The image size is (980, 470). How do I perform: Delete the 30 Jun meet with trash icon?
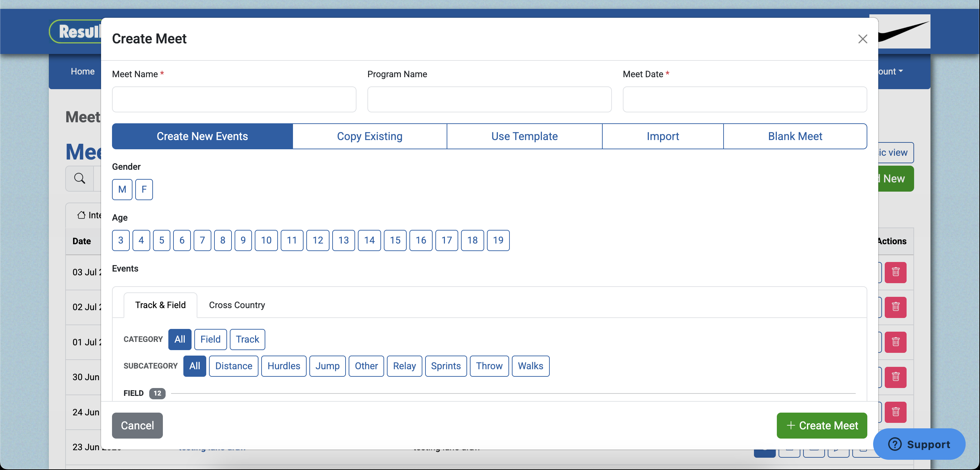tap(896, 377)
